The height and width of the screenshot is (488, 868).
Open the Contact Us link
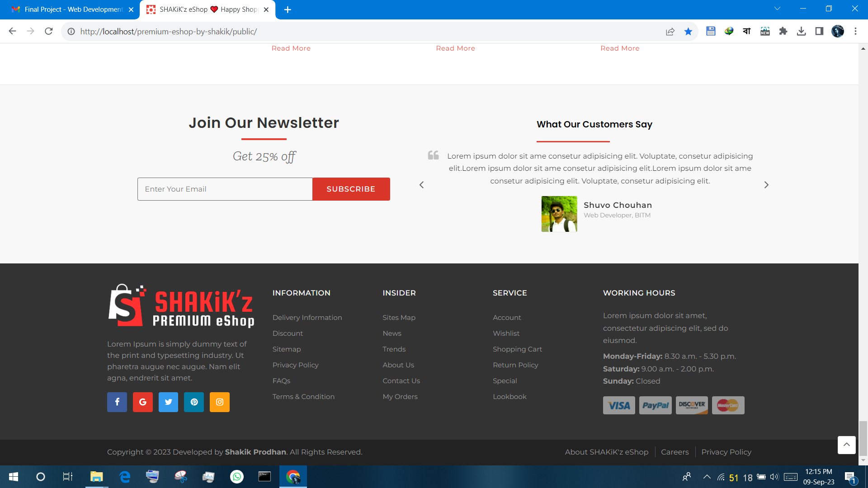(x=401, y=381)
